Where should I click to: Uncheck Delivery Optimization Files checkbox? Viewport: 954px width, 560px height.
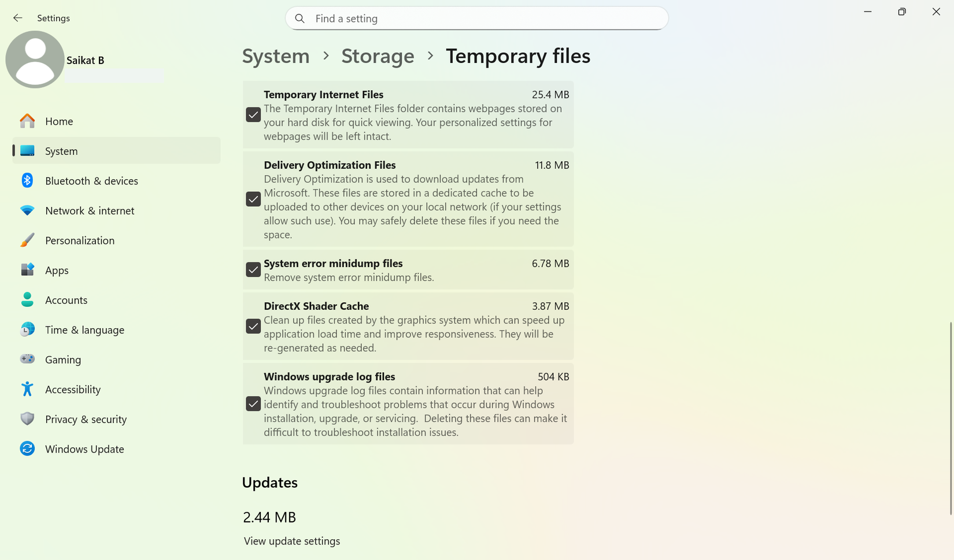pos(253,199)
